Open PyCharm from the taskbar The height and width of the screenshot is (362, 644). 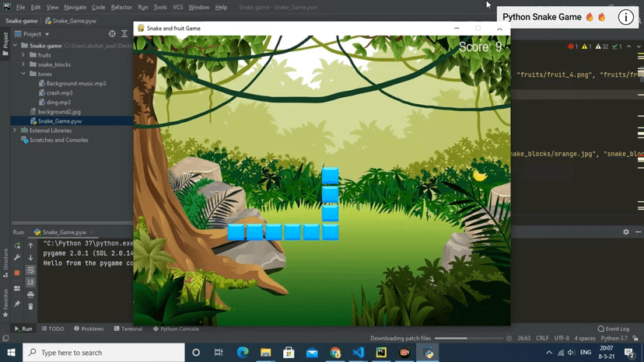tap(381, 353)
